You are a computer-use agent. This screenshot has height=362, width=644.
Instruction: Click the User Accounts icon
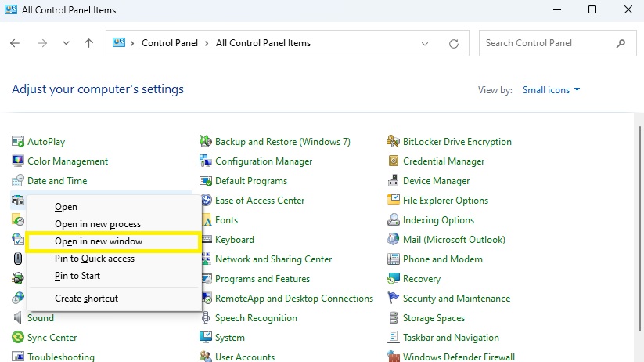(205, 357)
